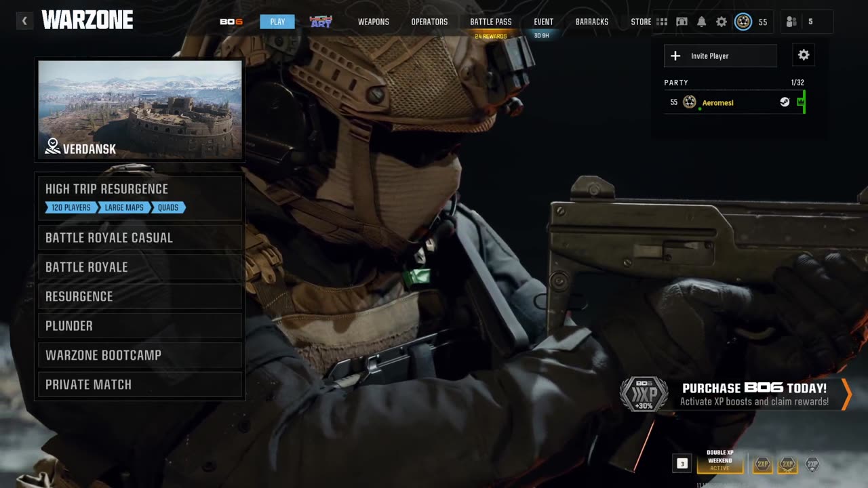Open the EVENT tab
Image resolution: width=868 pixels, height=488 pixels.
coord(543,22)
